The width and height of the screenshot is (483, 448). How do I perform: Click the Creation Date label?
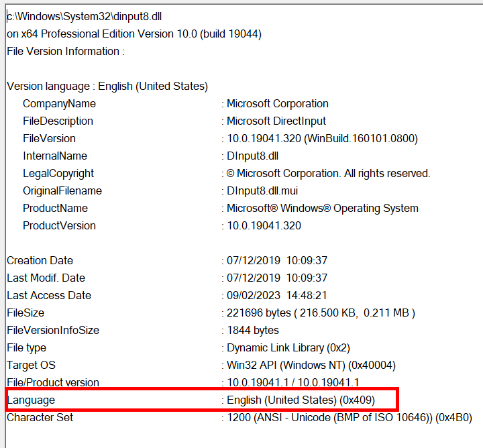click(40, 260)
